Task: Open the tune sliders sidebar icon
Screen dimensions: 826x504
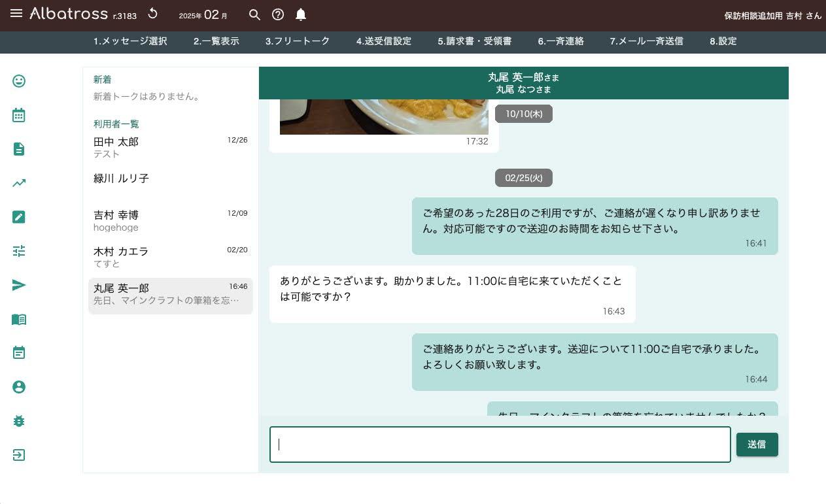Action: (19, 251)
